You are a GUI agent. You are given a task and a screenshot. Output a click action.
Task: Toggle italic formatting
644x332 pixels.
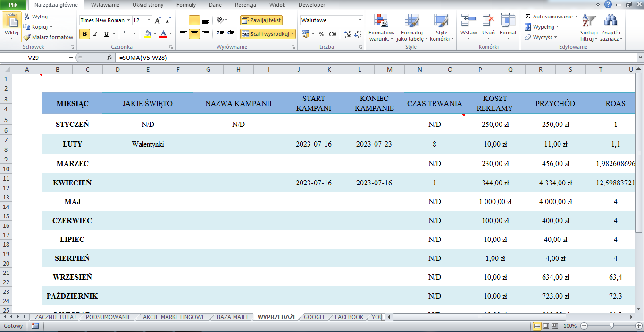pos(96,34)
